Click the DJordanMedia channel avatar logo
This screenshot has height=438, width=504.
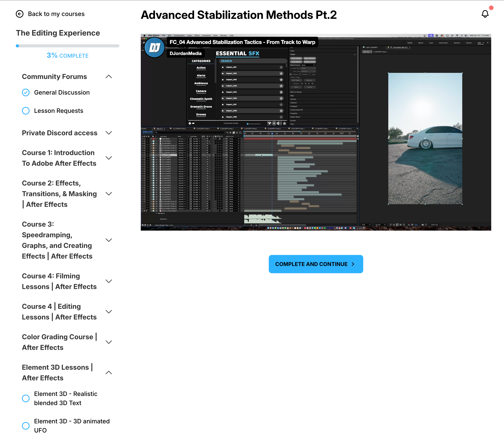[154, 47]
